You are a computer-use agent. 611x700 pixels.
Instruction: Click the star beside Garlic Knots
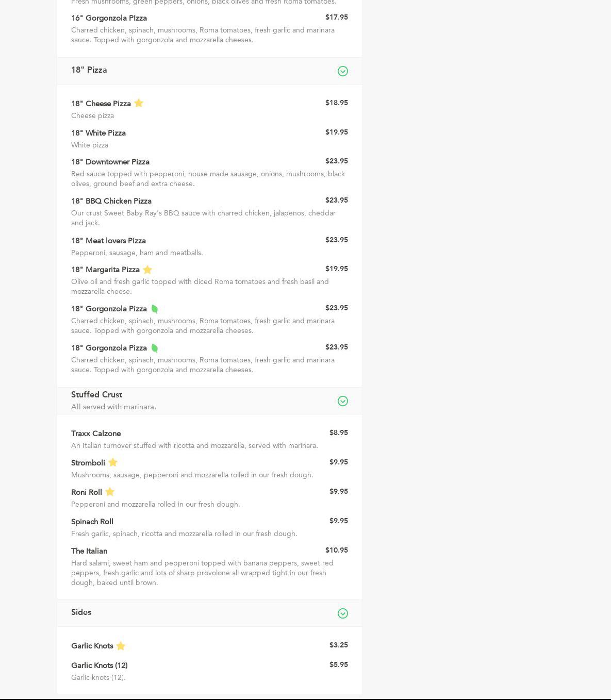point(121,646)
